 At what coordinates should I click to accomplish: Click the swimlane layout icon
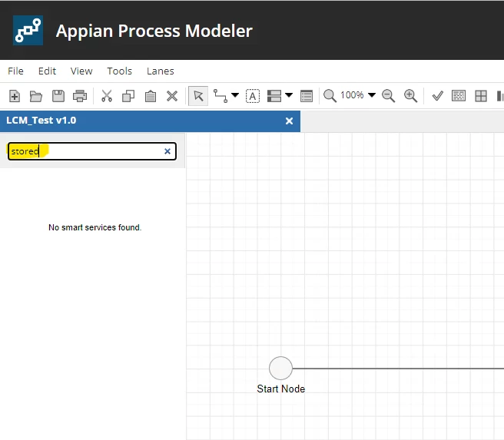274,96
